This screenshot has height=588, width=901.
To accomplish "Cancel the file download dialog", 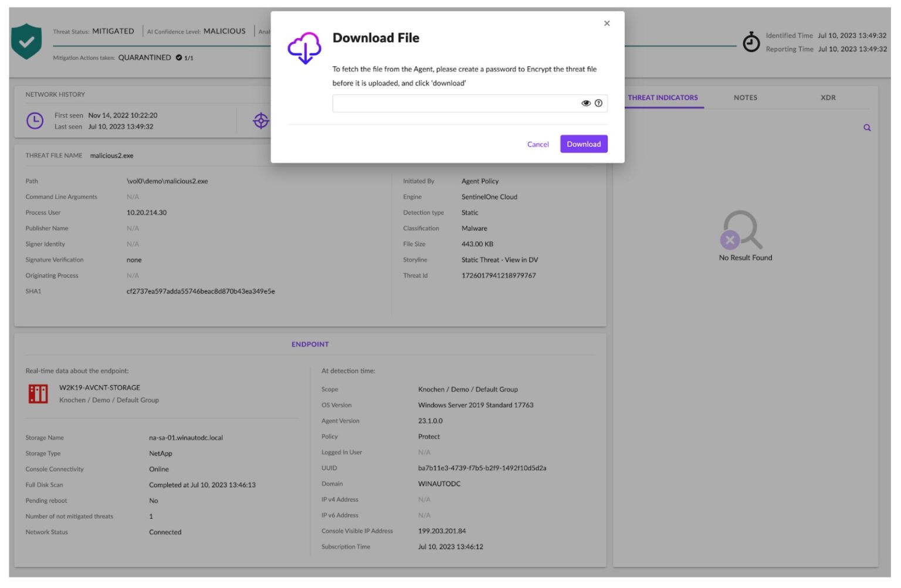I will coord(537,144).
